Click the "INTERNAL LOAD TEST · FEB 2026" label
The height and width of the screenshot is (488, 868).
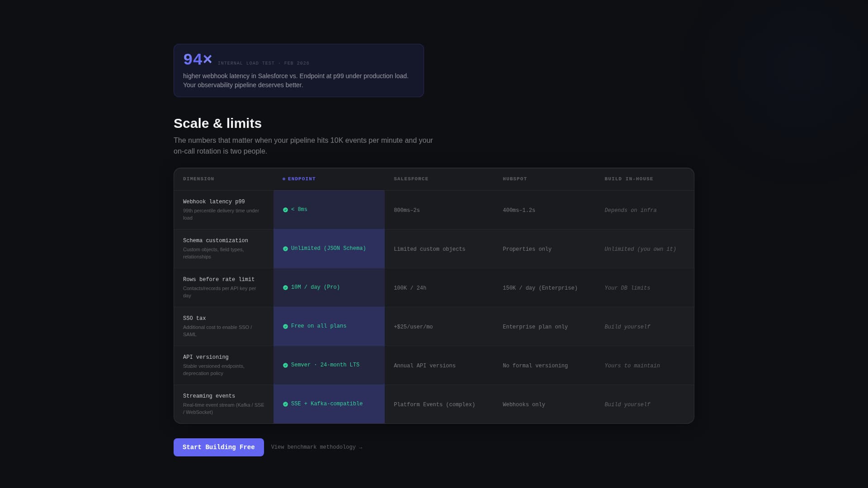click(x=264, y=63)
